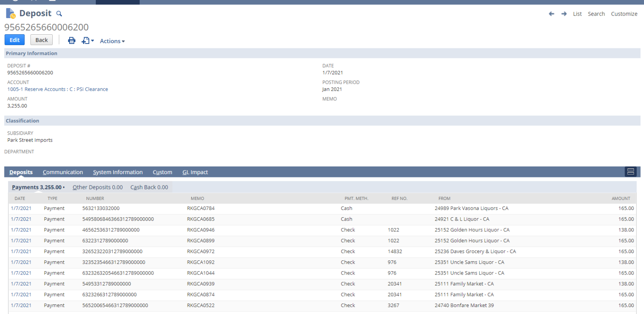
Task: Select payer 24989 Park Vasona Liquors - CA
Action: 471,208
